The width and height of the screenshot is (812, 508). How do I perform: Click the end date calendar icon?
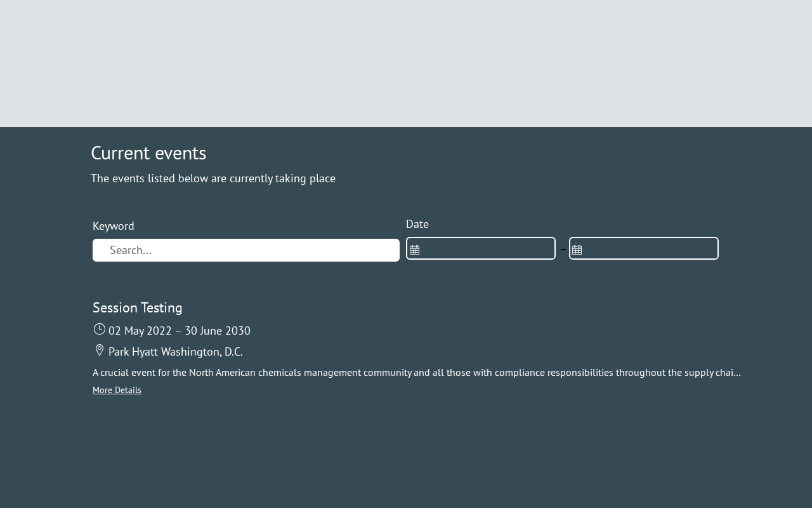click(x=577, y=250)
